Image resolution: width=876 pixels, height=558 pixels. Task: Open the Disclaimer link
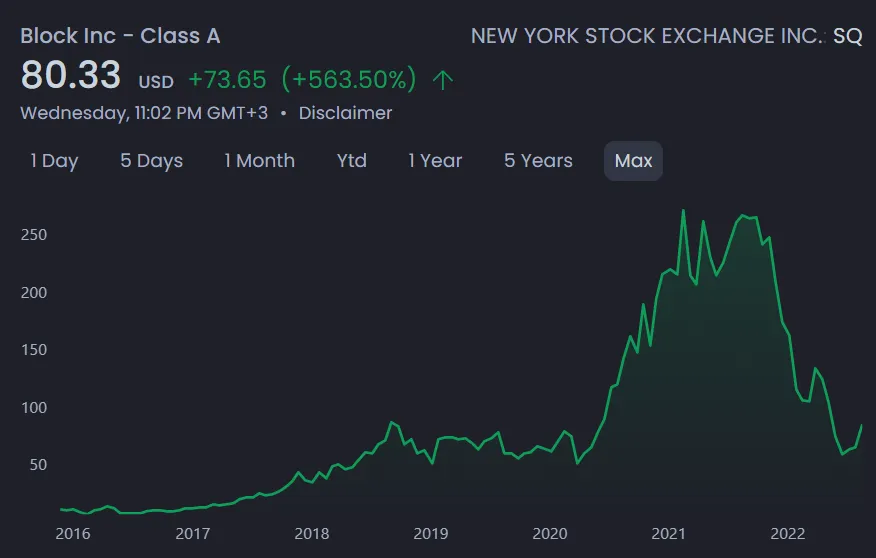(x=345, y=113)
